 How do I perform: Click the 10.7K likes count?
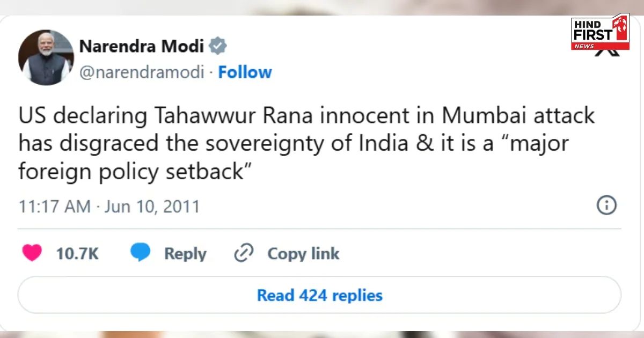77,254
